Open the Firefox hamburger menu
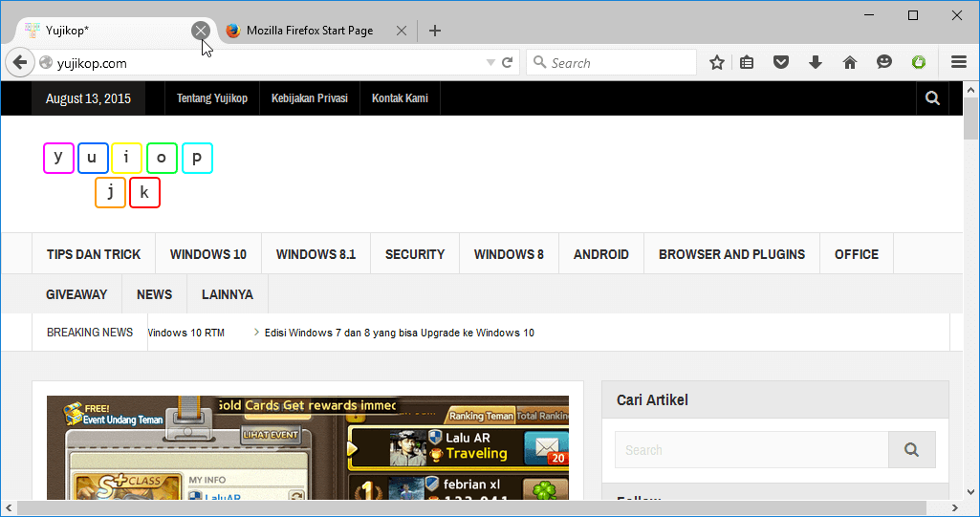 [959, 62]
